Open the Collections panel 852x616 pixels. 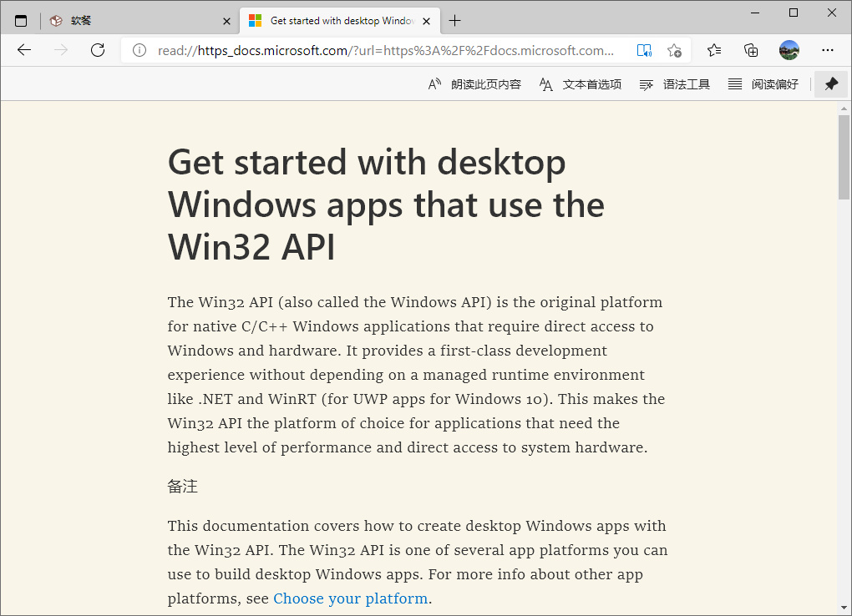click(x=751, y=50)
